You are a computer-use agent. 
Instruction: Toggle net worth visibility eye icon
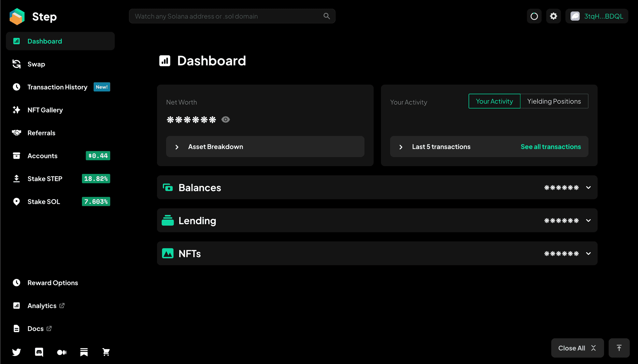pos(226,119)
